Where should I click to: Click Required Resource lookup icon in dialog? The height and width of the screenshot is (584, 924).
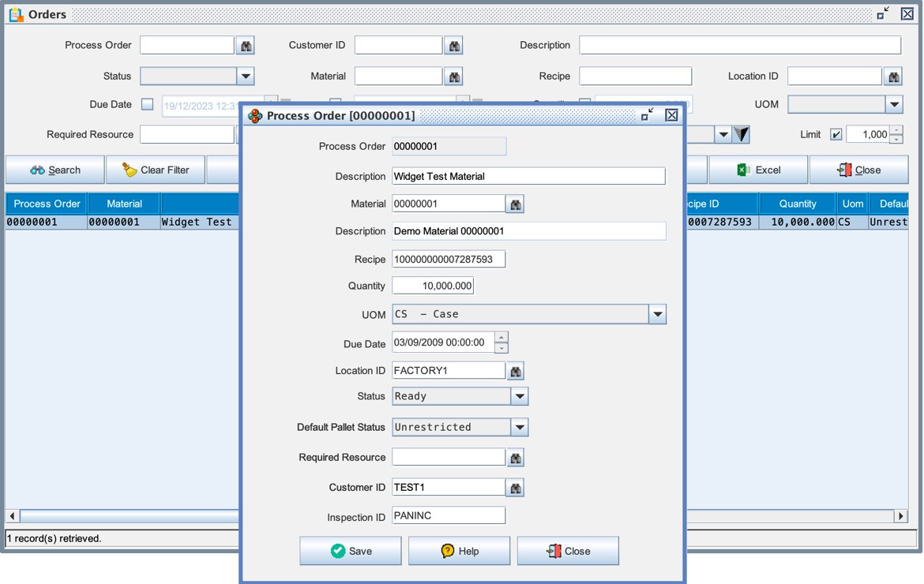[x=516, y=458]
